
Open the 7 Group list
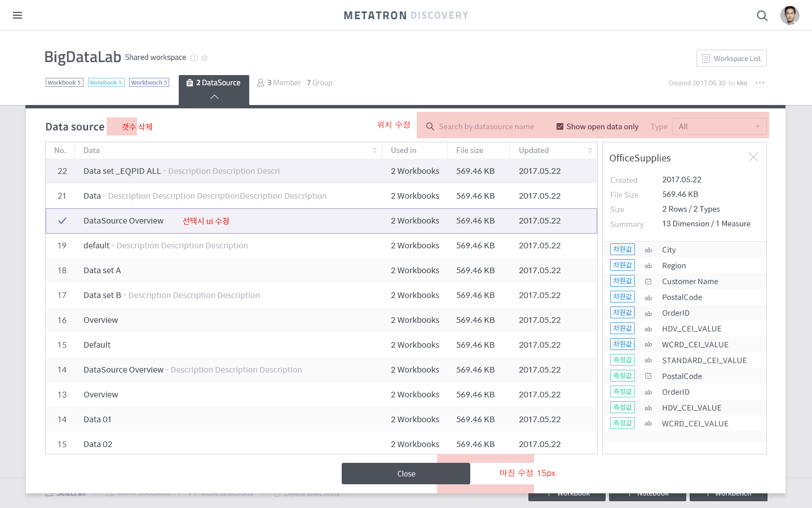pos(320,82)
